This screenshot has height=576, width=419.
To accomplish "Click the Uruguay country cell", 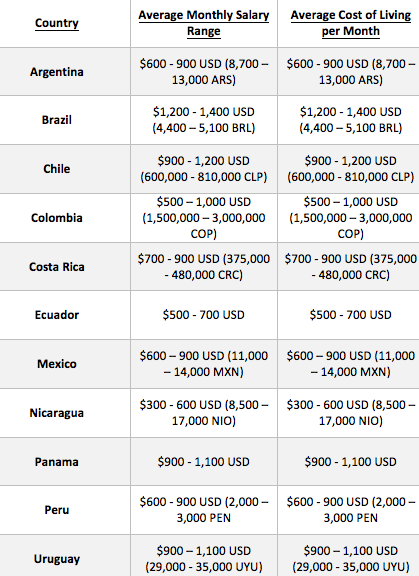I will click(57, 559).
